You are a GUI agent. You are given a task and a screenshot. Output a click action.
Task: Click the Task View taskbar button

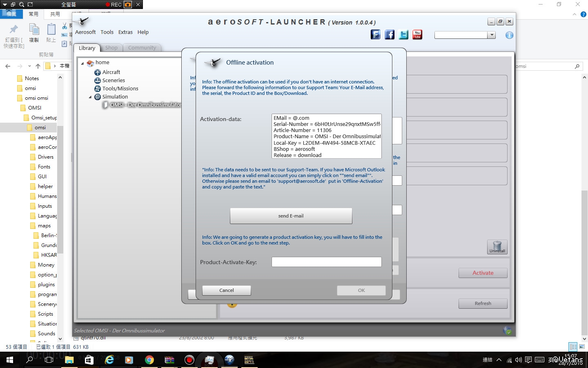pyautogui.click(x=49, y=360)
